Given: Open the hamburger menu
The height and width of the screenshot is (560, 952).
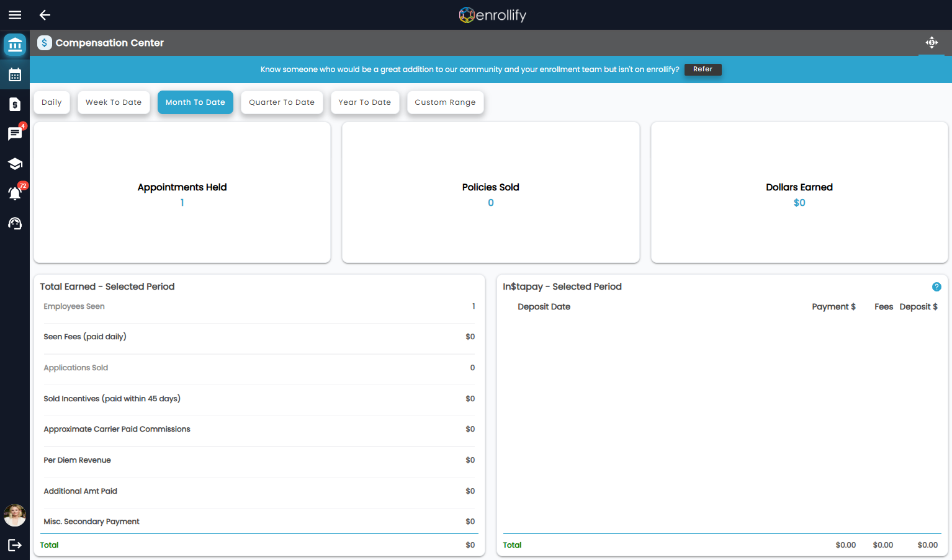Looking at the screenshot, I should 15,15.
